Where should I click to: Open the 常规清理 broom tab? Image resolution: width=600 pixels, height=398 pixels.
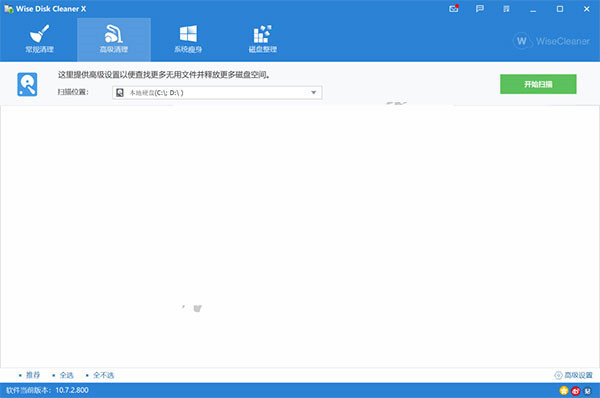39,39
